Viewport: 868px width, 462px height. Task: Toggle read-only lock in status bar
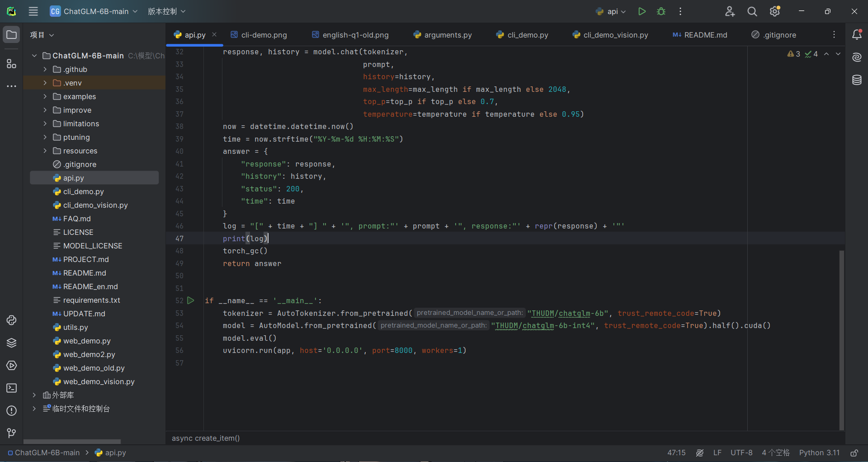click(854, 453)
